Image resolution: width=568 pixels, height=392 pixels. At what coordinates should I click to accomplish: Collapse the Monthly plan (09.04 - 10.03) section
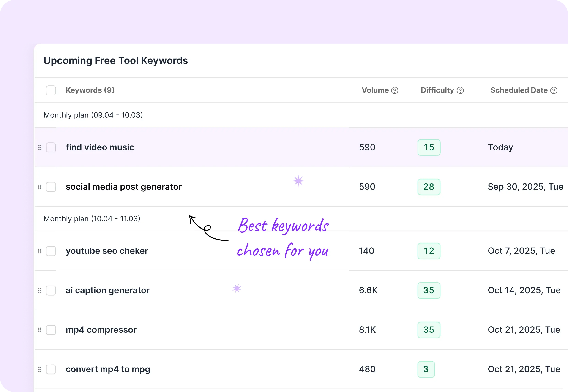coord(93,115)
